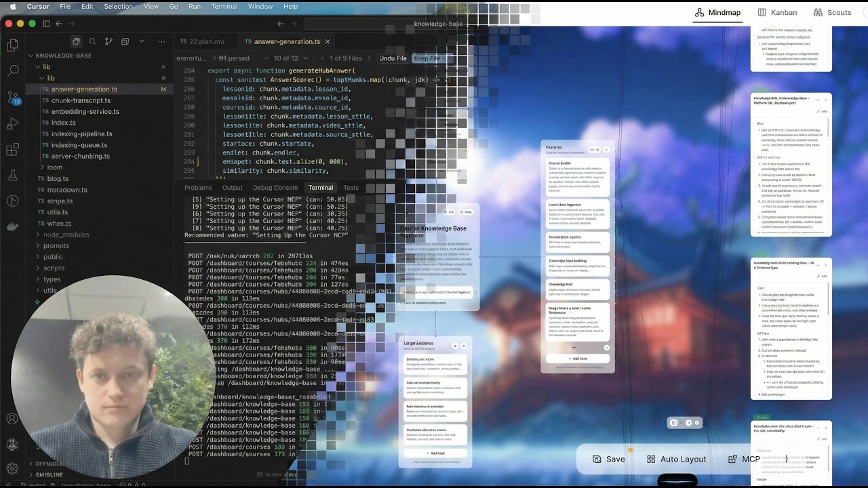Go to next file arrow beside 1 of 9 files
The width and height of the screenshot is (868, 488).
pos(370,58)
